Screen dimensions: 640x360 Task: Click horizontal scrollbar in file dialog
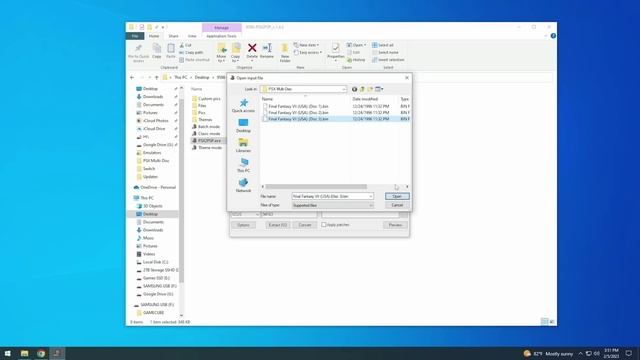(x=316, y=187)
